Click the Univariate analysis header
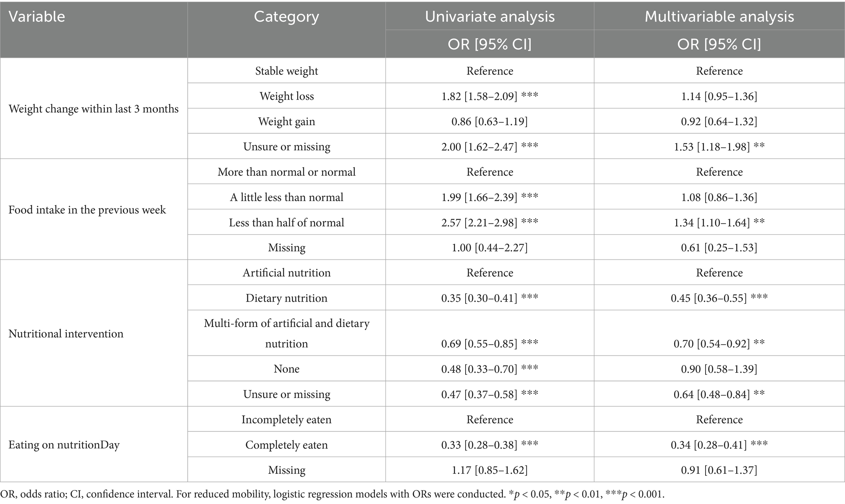 click(x=490, y=17)
